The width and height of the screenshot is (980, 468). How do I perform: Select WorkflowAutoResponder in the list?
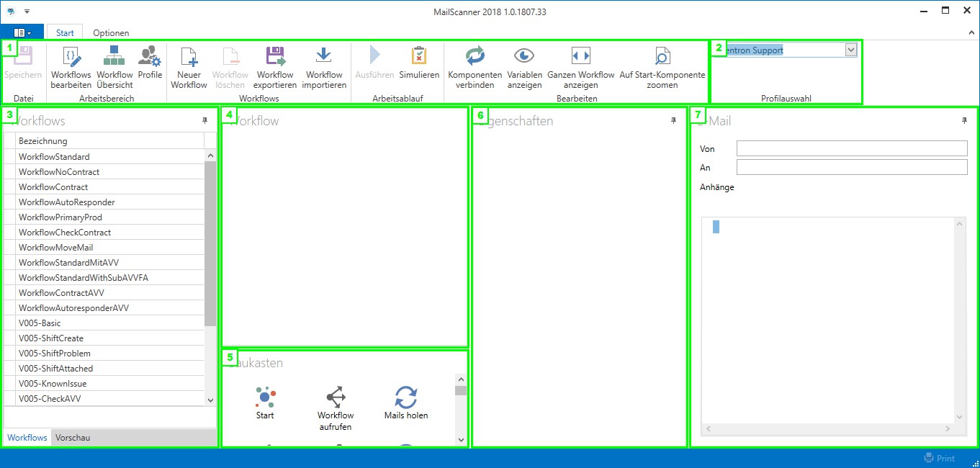tap(67, 202)
